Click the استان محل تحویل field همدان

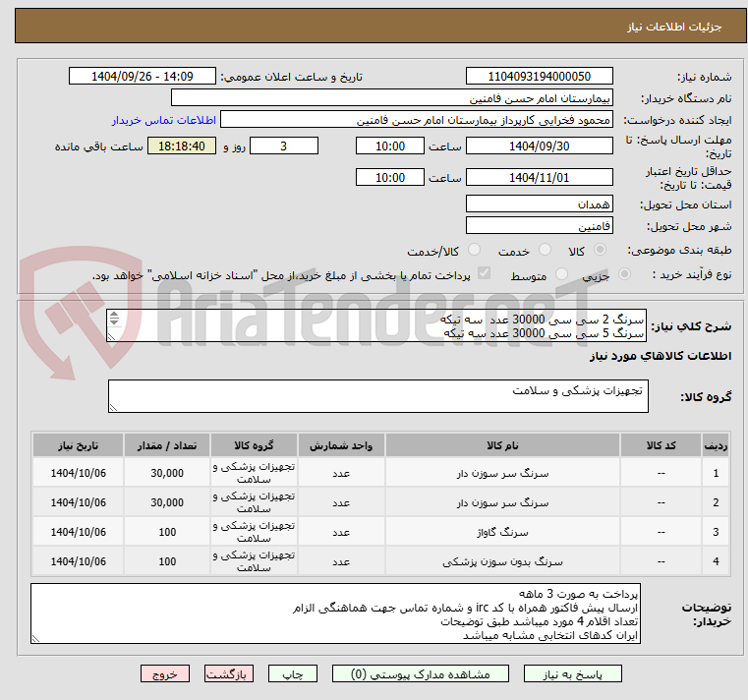[x=539, y=204]
